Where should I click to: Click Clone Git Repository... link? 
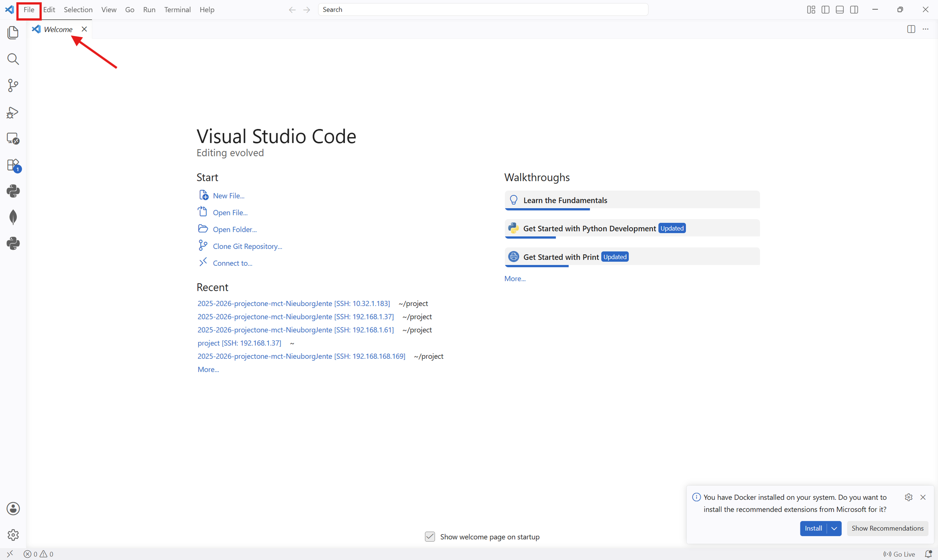[x=247, y=246]
